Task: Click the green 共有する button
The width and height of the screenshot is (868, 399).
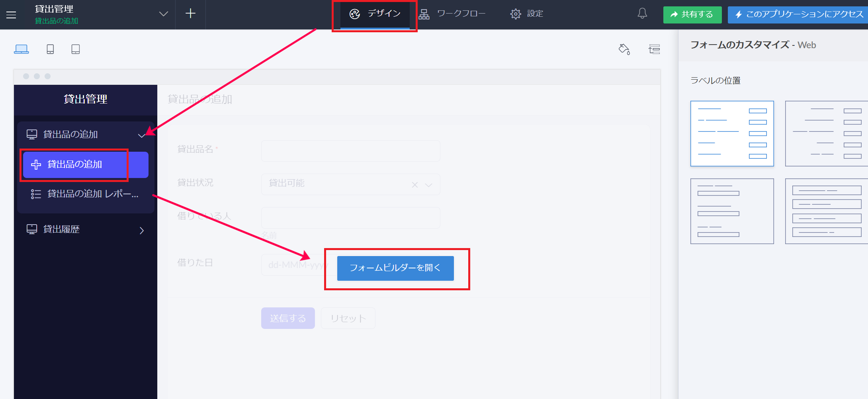Action: click(692, 15)
